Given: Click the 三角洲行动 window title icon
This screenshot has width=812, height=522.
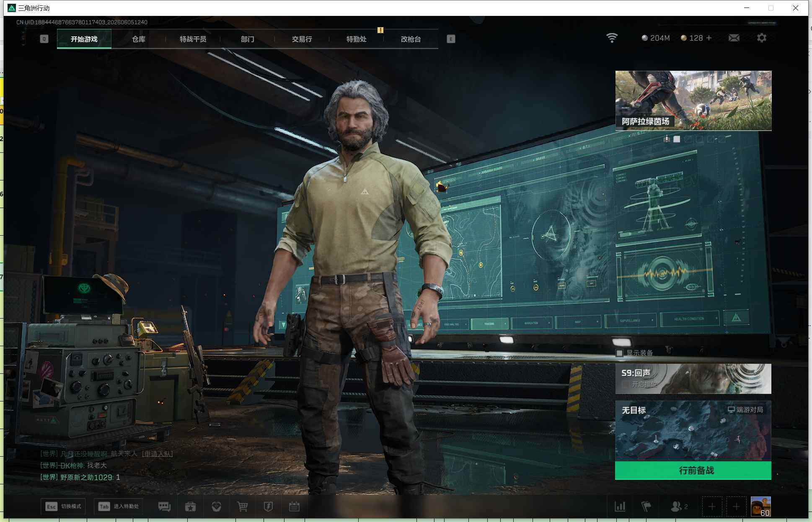Looking at the screenshot, I should click(x=12, y=8).
